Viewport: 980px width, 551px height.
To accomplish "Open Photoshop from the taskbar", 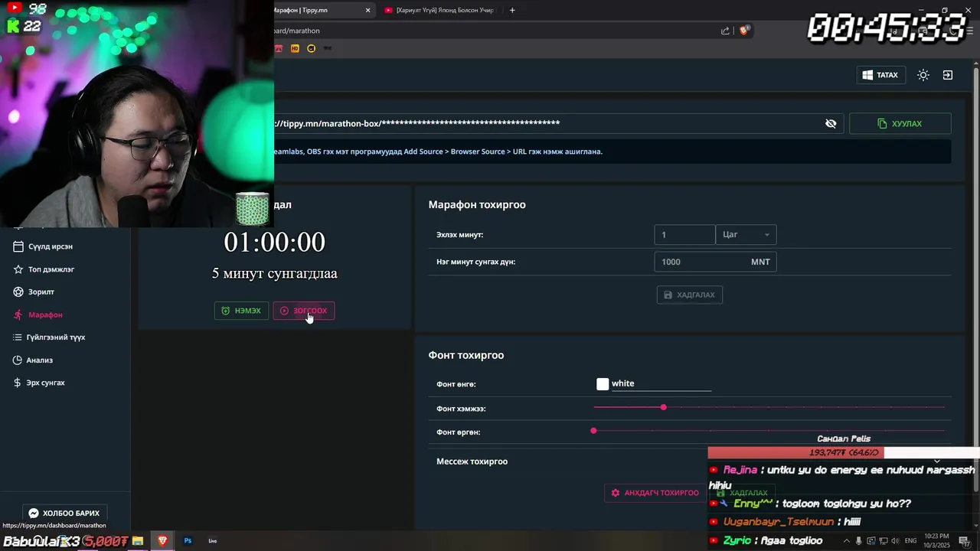I will (x=188, y=541).
